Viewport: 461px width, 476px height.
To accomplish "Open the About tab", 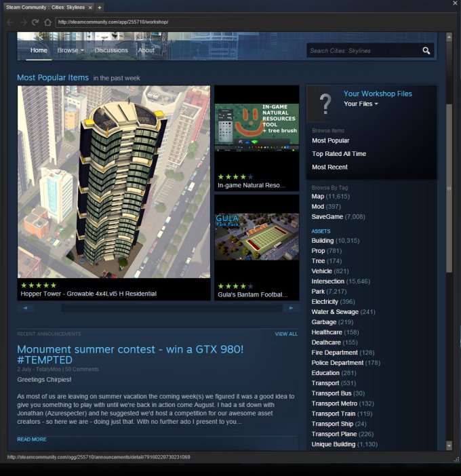I will click(x=146, y=50).
